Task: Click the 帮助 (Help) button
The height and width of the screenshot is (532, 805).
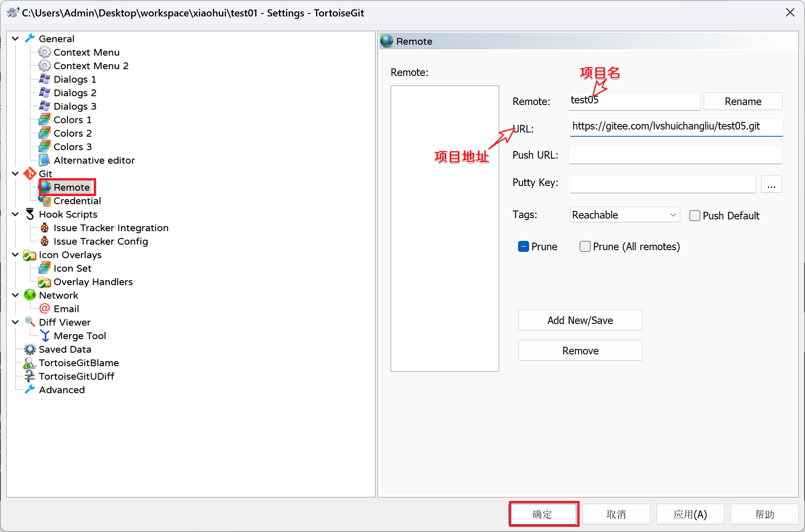Action: coord(764,514)
